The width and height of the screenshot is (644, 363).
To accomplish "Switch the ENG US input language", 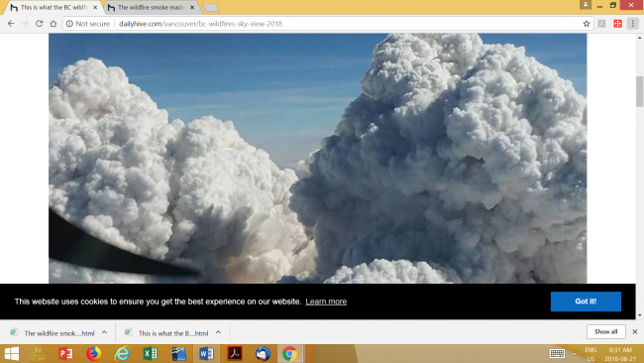I will pyautogui.click(x=590, y=354).
